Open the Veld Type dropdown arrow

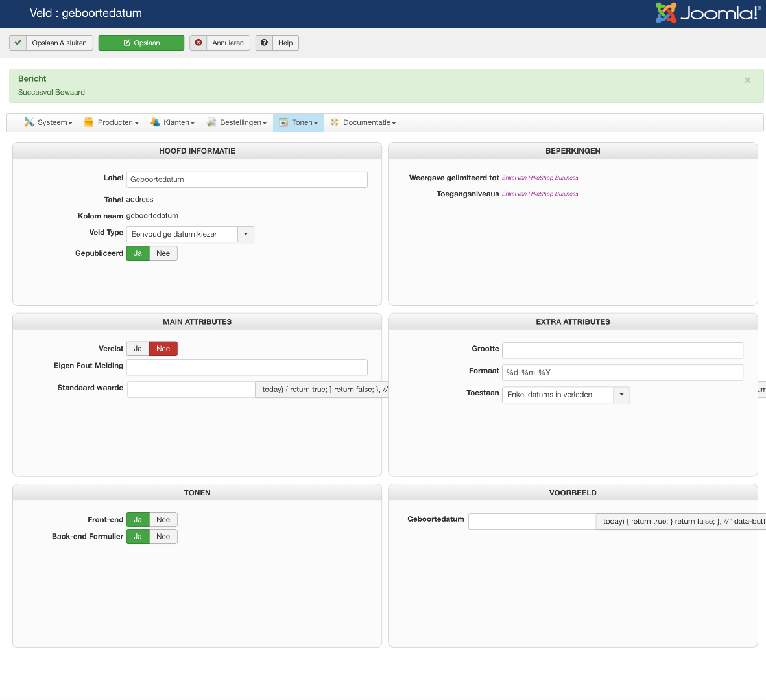(x=246, y=235)
